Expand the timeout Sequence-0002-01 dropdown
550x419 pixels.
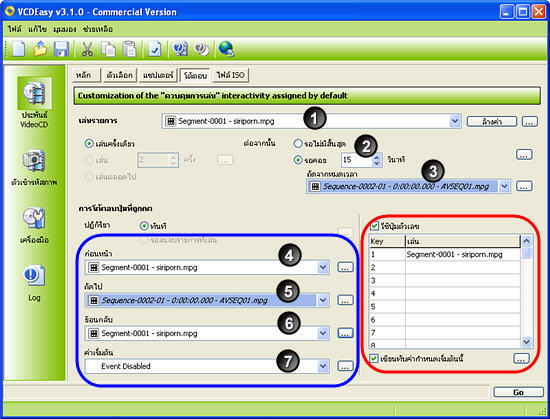click(x=504, y=186)
